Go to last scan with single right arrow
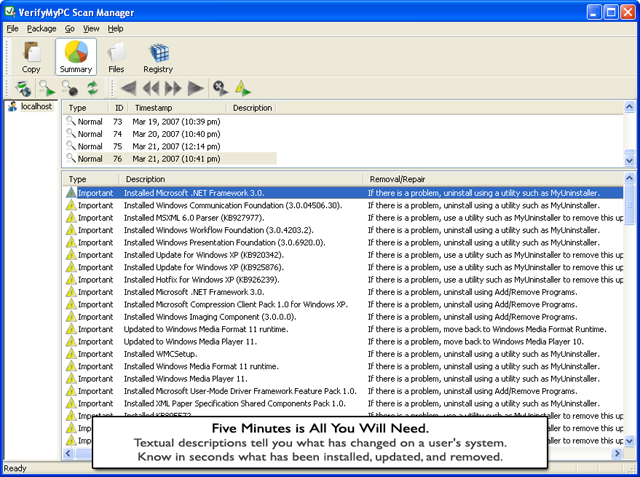Image resolution: width=640 pixels, height=477 pixels. pyautogui.click(x=196, y=88)
